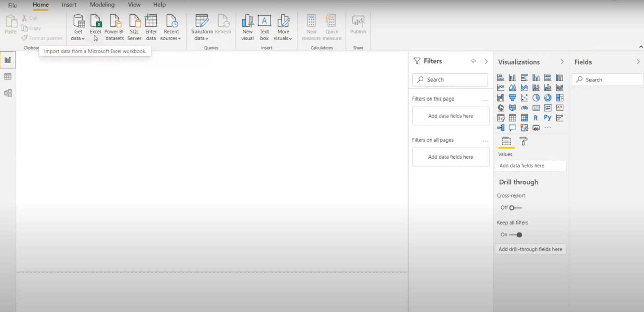This screenshot has height=312, width=644.
Task: Select the R script visual icon
Action: point(536,118)
